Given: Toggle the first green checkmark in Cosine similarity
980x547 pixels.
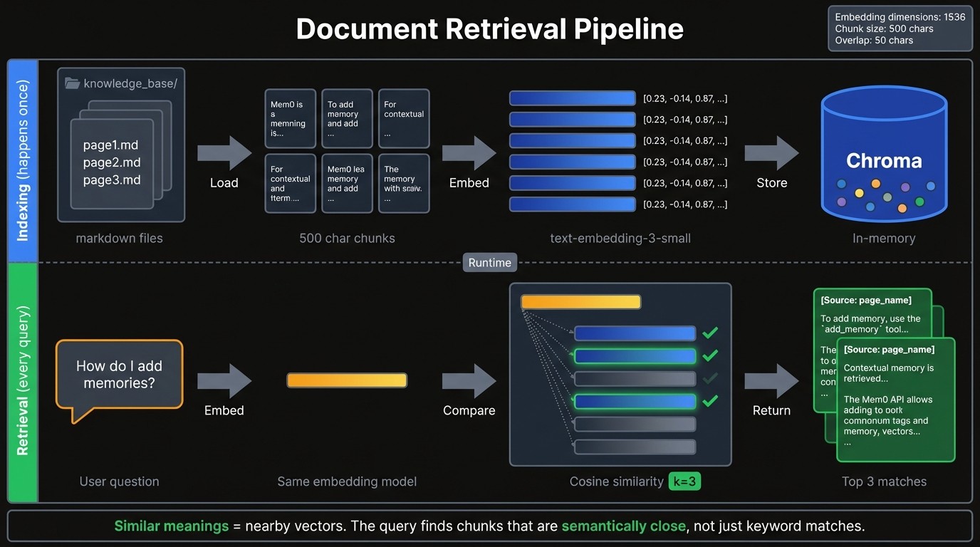Looking at the screenshot, I should coord(709,332).
